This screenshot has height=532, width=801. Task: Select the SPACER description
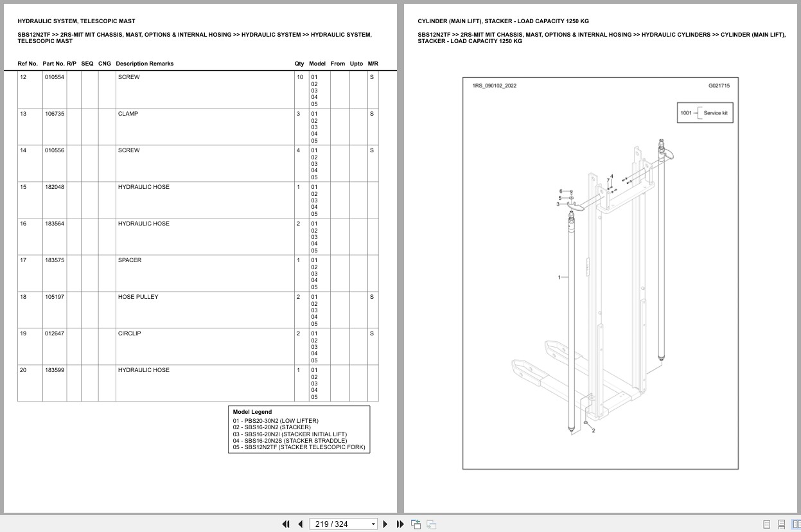pyautogui.click(x=129, y=260)
